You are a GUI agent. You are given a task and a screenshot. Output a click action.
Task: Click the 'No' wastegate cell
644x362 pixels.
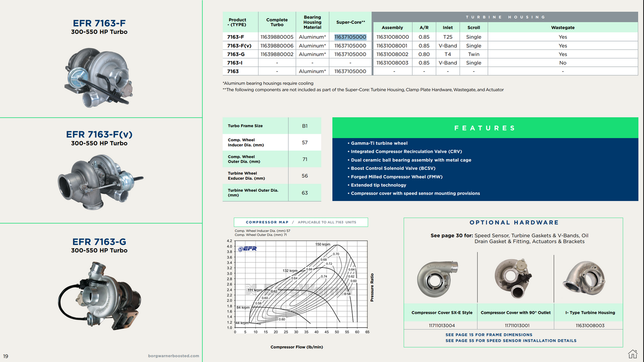click(x=563, y=63)
